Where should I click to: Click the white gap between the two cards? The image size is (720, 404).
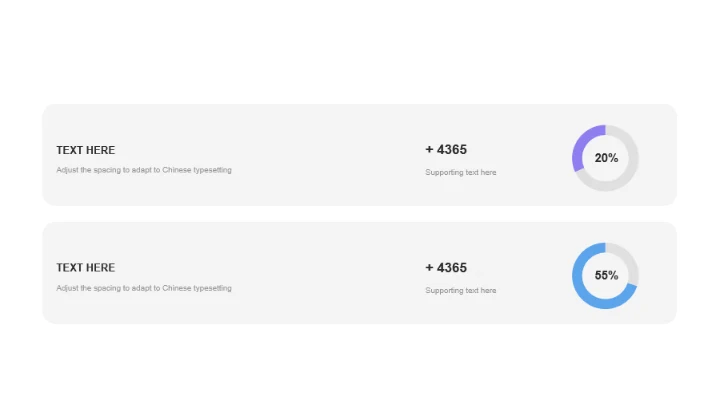pos(360,214)
